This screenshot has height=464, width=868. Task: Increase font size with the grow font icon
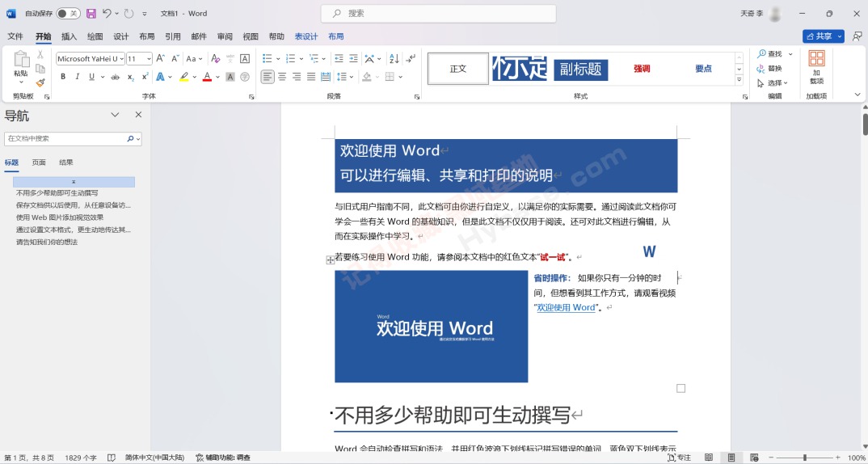point(161,58)
